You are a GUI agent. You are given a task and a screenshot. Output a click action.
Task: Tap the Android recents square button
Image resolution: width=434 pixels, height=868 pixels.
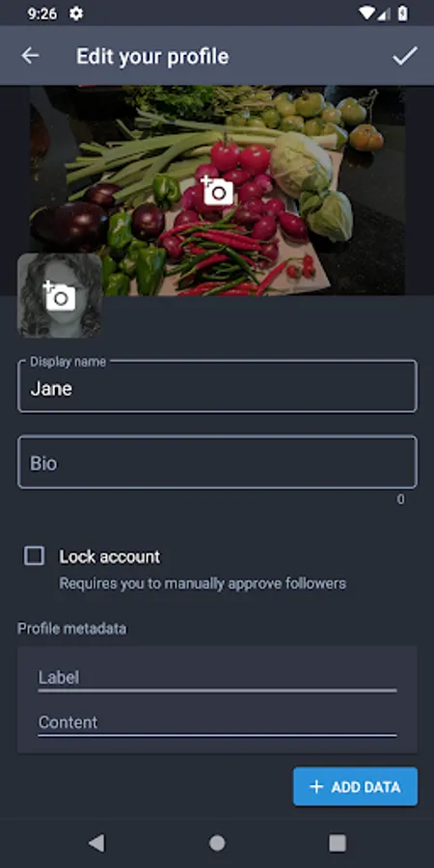click(338, 843)
